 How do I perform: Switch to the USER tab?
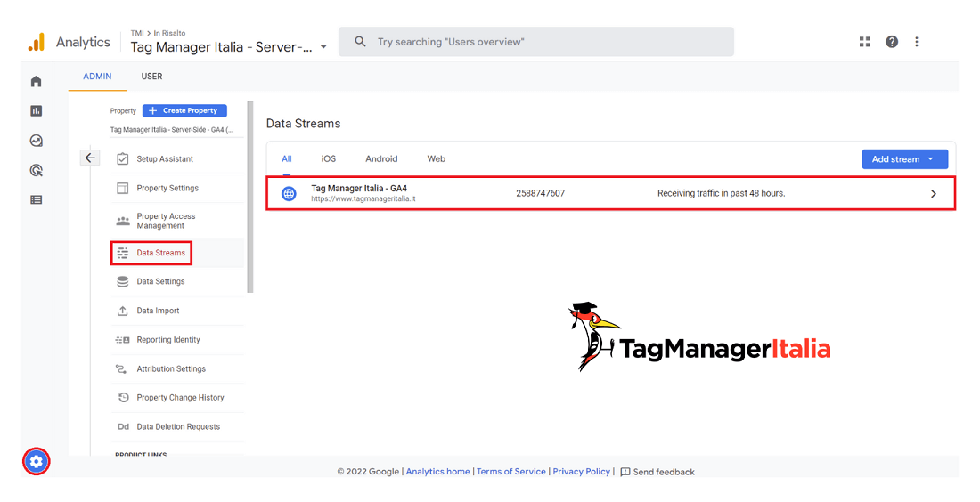151,77
